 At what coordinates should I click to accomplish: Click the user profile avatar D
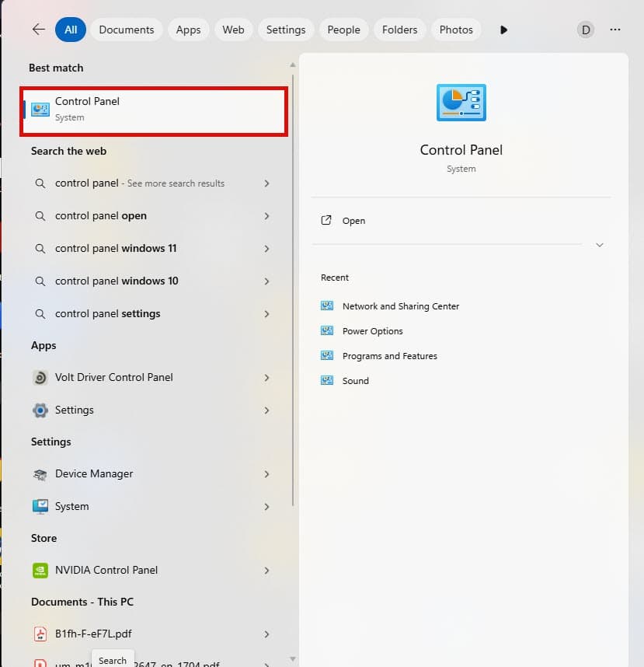point(586,30)
